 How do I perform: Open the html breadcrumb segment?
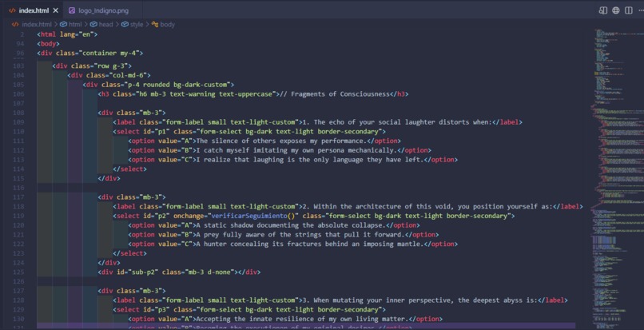click(x=75, y=25)
